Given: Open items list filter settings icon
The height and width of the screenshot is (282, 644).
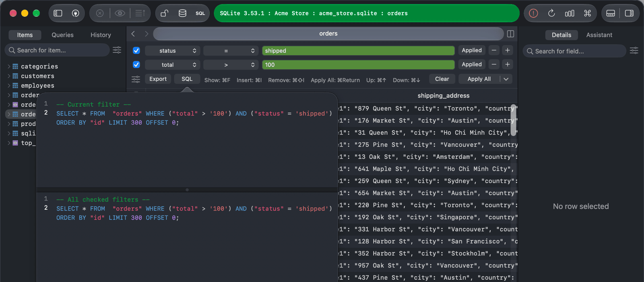Looking at the screenshot, I should [x=117, y=50].
